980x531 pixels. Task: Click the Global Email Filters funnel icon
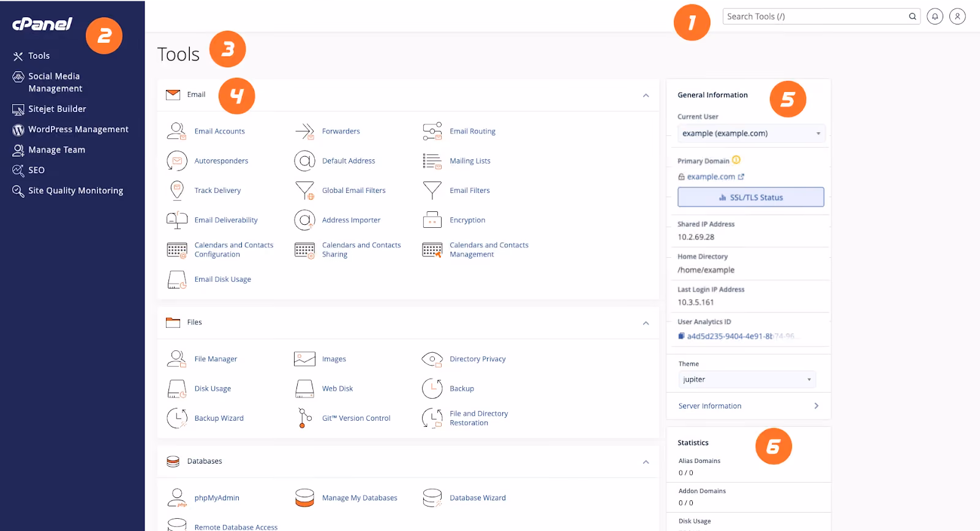pos(304,190)
